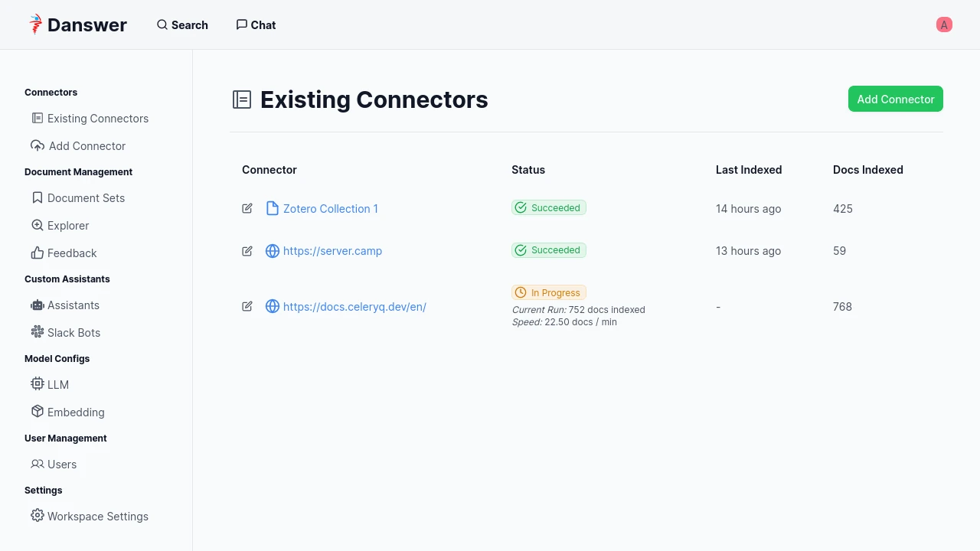The image size is (980, 551).
Task: Open the Feedback sidebar item
Action: [64, 253]
